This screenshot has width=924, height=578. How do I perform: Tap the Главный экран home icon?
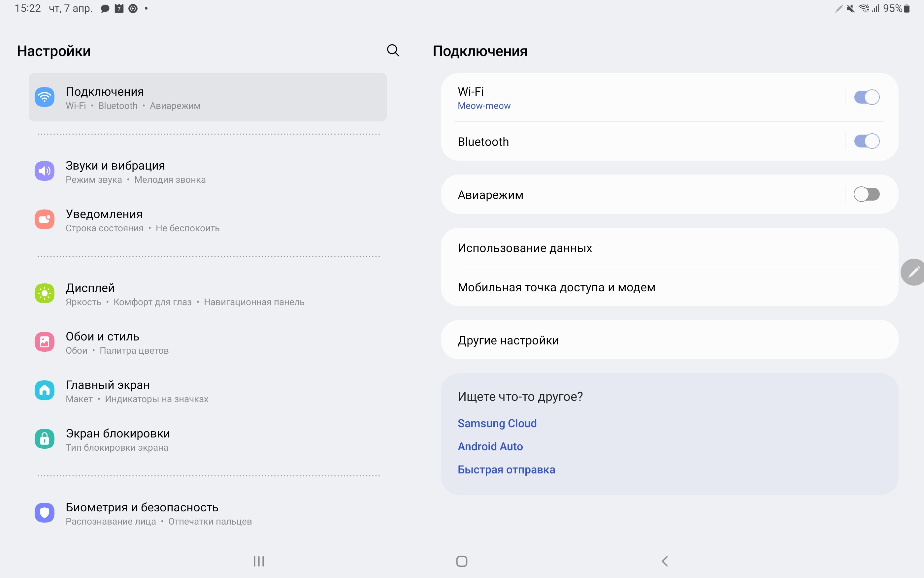click(x=44, y=390)
